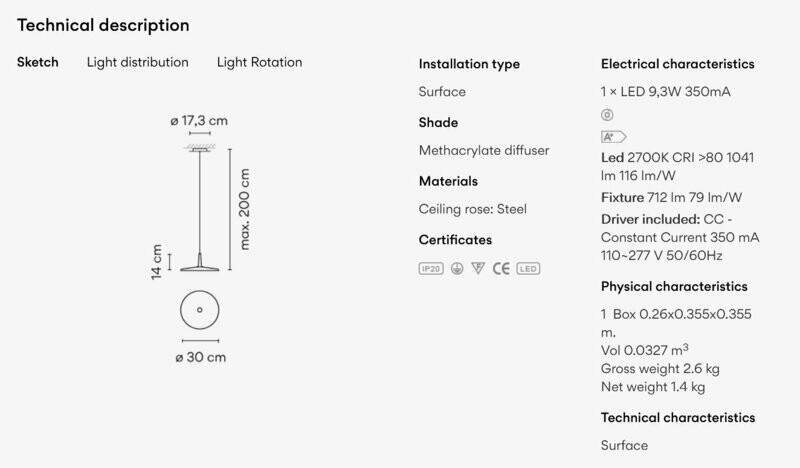Click the pendant lamp side-view sketch
Viewport: 800px width, 468px height.
[x=199, y=208]
